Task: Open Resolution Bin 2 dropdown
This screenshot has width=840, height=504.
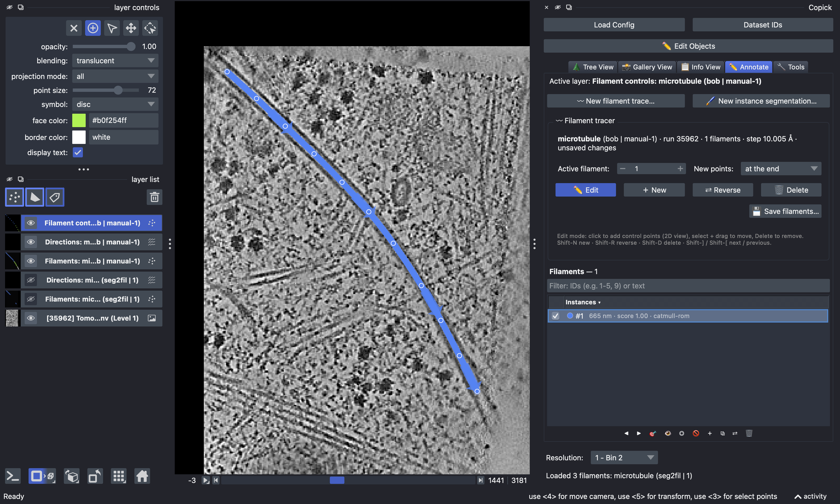Action: [624, 457]
